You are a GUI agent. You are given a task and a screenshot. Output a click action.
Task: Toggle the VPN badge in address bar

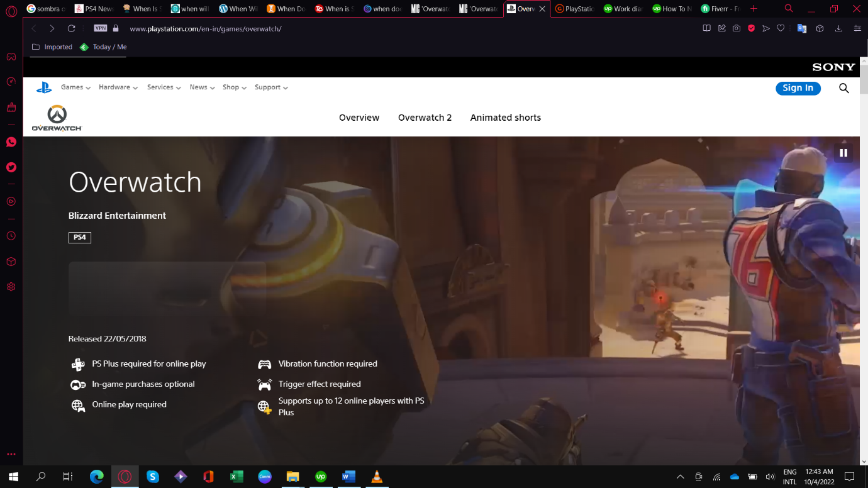tap(100, 28)
